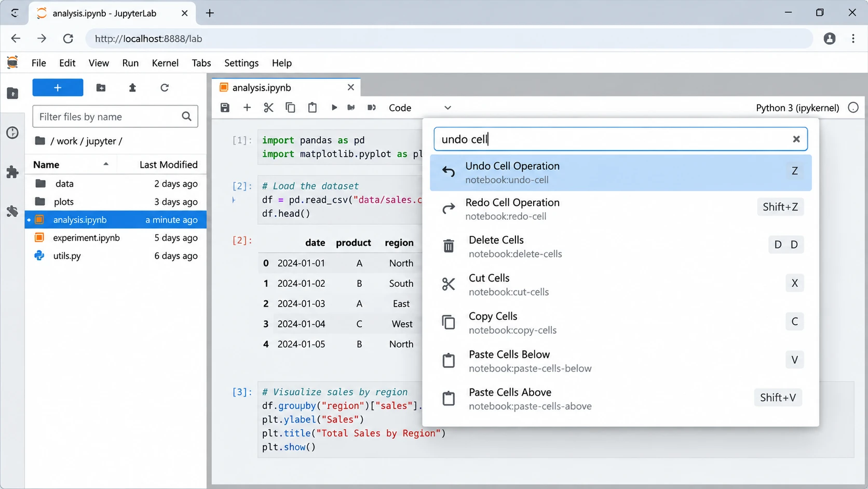Open the cell type Code dropdown
868x489 pixels.
[x=420, y=108]
